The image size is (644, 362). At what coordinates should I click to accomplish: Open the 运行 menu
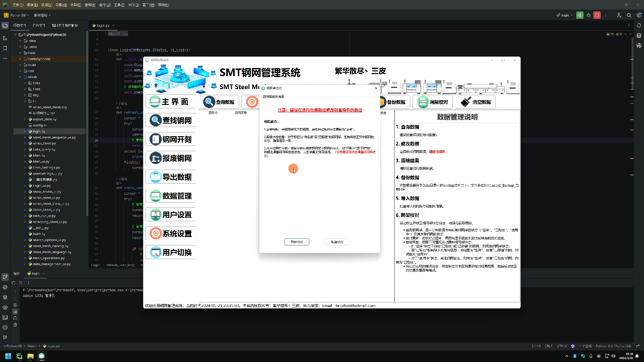click(104, 5)
